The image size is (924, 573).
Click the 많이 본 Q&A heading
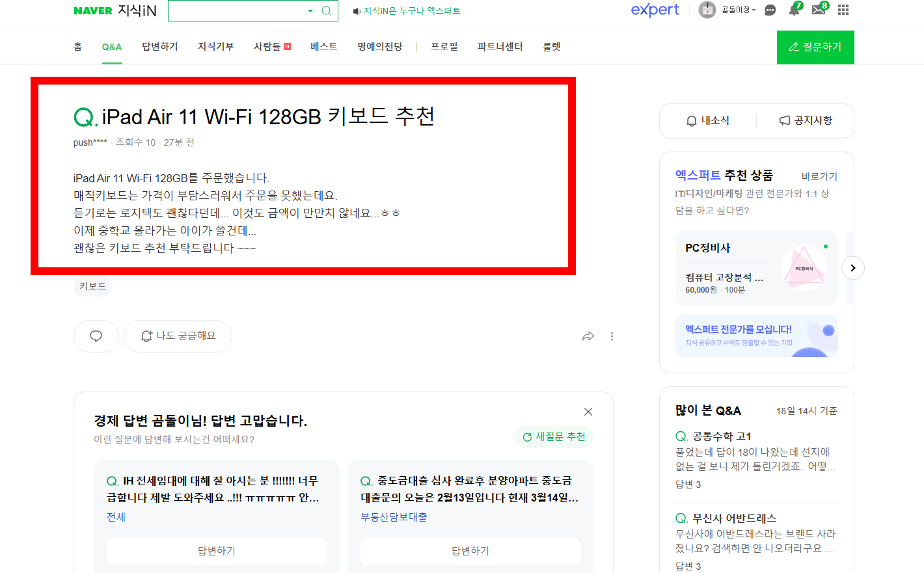[708, 410]
